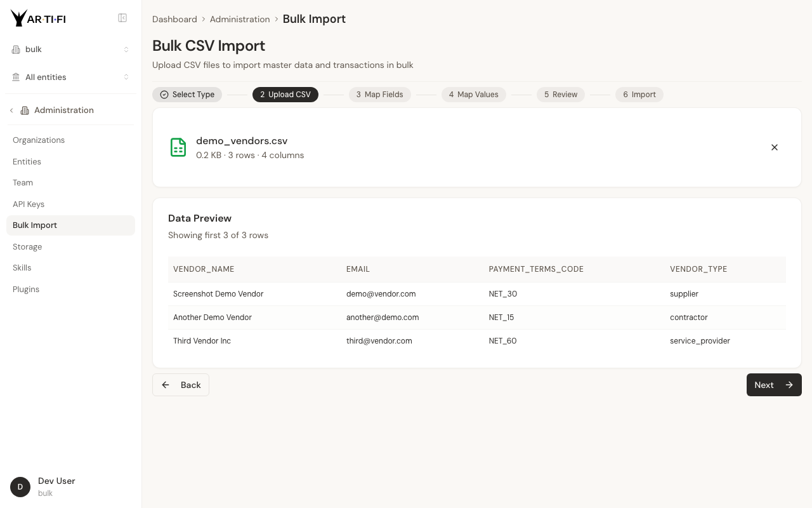Click the VENDOR_NAME column header
The width and height of the screenshot is (812, 508).
coord(204,269)
